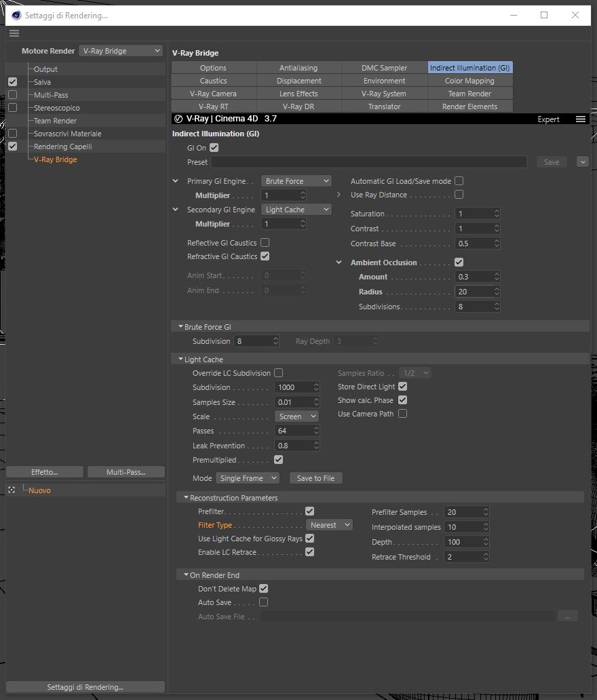
Task: Toggle the Prefilter checkbox
Action: tap(309, 511)
